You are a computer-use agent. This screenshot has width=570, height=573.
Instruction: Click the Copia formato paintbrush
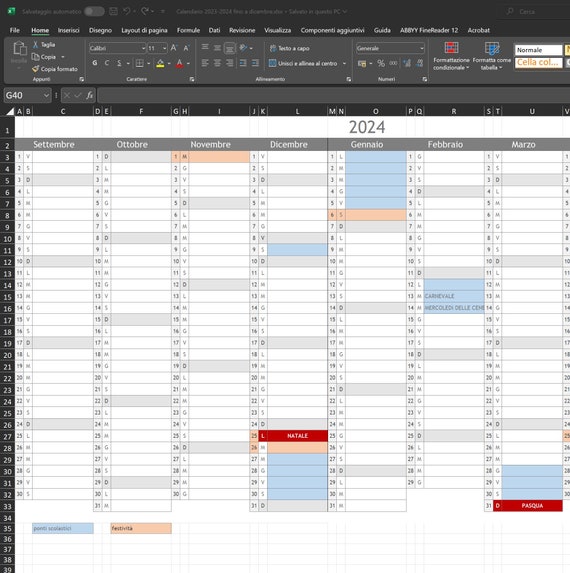(x=55, y=69)
